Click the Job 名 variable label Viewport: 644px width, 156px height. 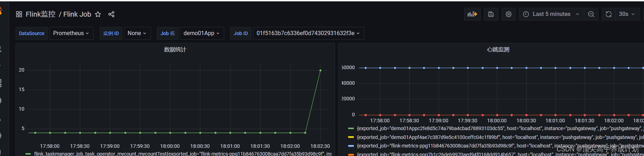(168, 33)
